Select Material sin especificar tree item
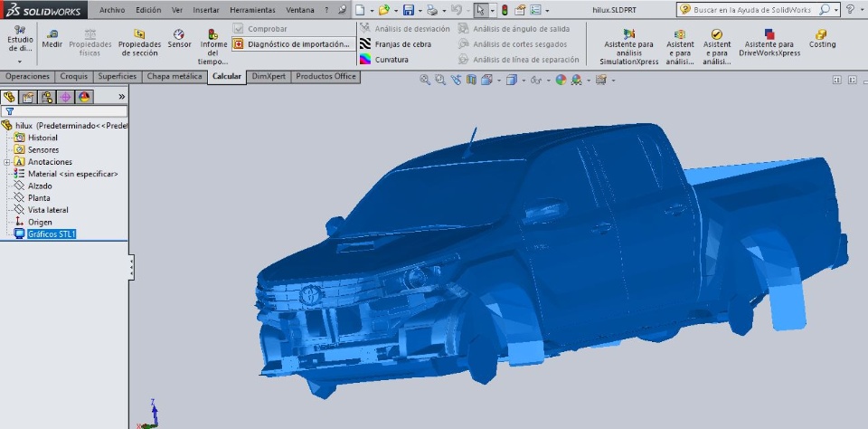This screenshot has height=429, width=868. coord(73,174)
